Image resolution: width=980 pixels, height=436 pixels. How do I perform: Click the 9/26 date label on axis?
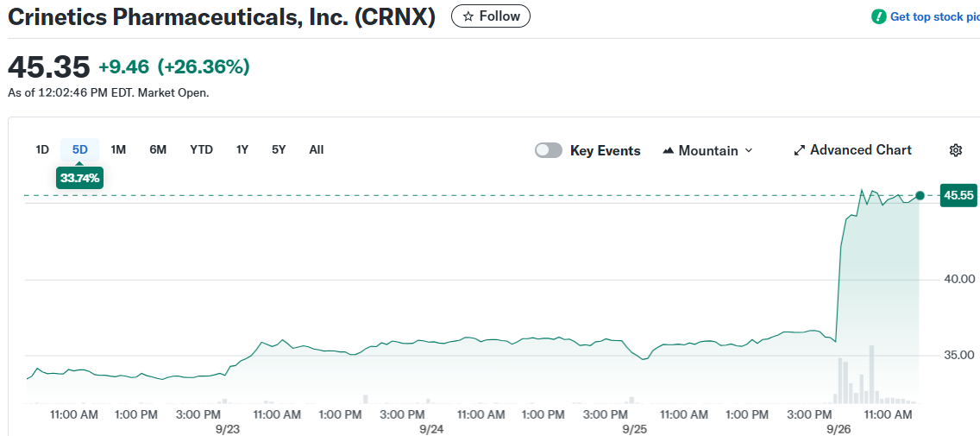pyautogui.click(x=839, y=429)
